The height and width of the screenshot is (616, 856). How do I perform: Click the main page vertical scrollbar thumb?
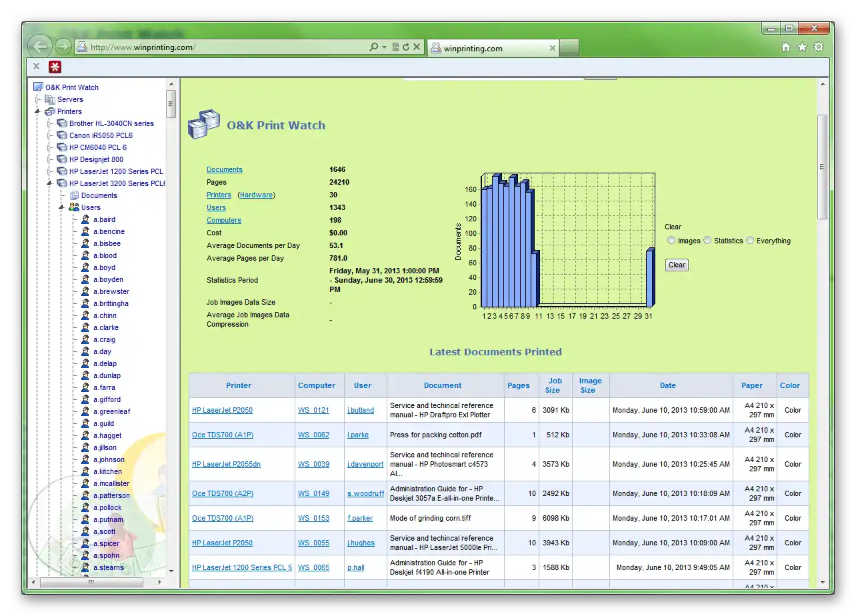click(822, 167)
